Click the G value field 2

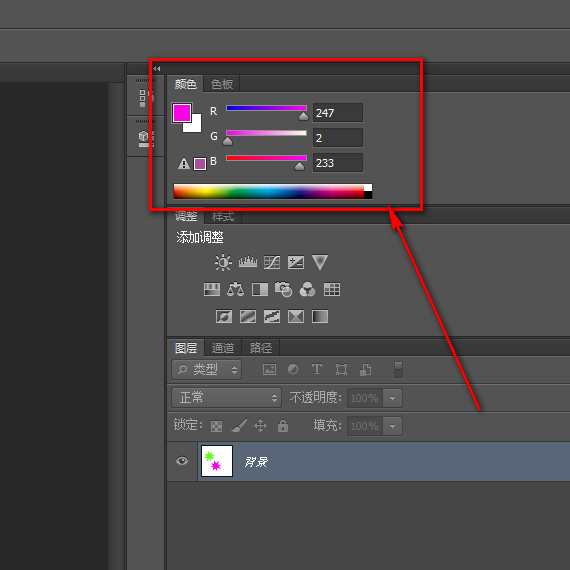338,138
